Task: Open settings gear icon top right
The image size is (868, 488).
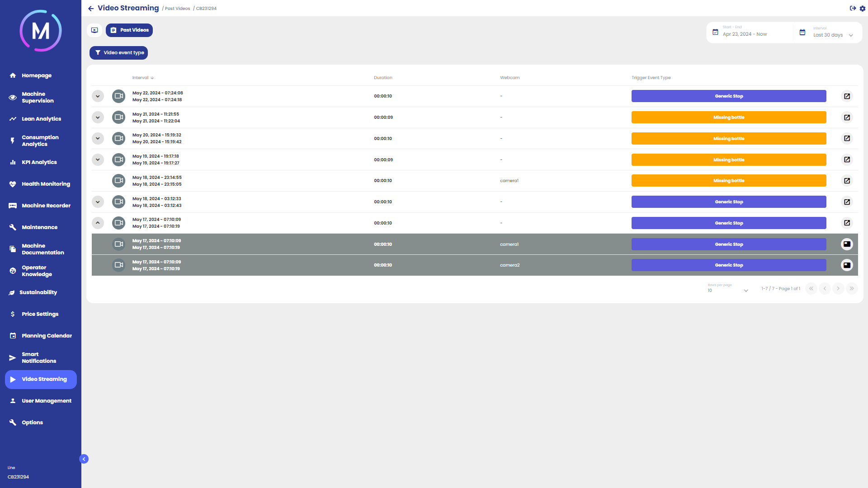Action: (x=863, y=8)
